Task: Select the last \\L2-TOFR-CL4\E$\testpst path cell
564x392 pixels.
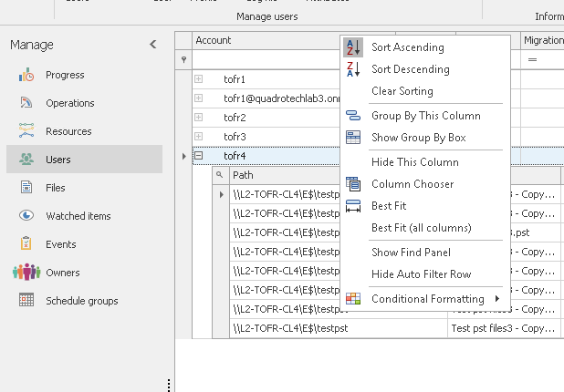Action: [339, 328]
